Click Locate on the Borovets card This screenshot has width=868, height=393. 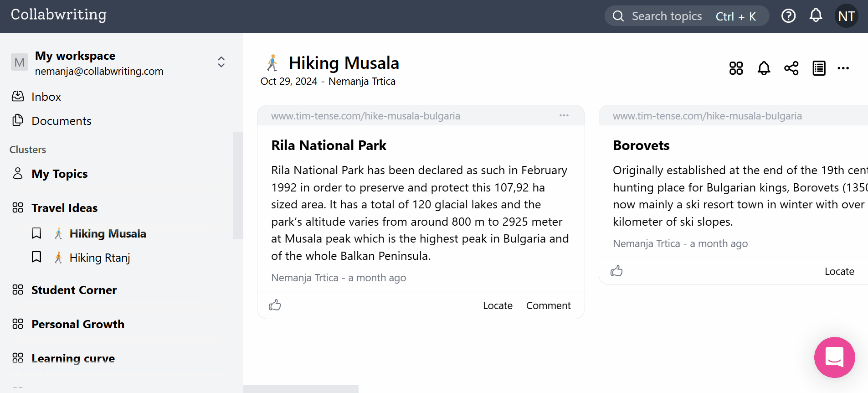coord(839,271)
